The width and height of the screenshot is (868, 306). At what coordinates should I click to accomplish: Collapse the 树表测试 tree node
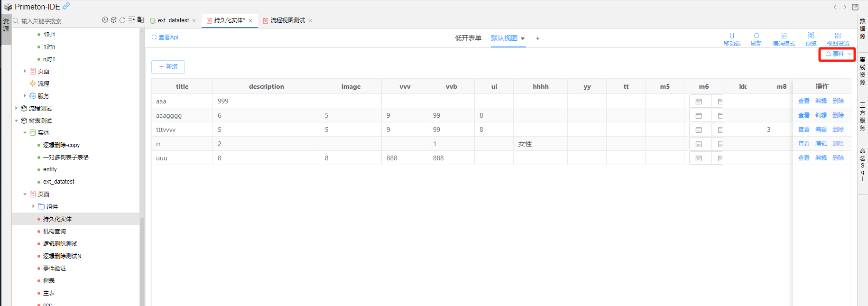[17, 121]
